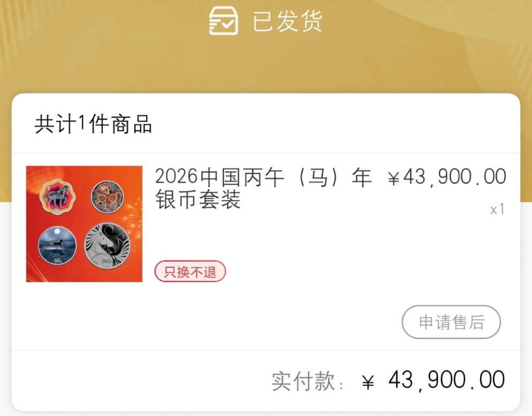Tap the shipped order status icon

pos(223,21)
